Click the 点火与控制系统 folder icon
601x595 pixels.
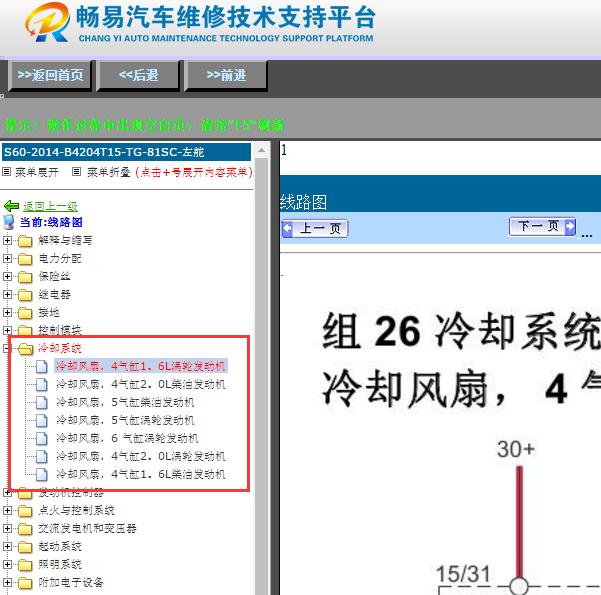click(x=25, y=511)
